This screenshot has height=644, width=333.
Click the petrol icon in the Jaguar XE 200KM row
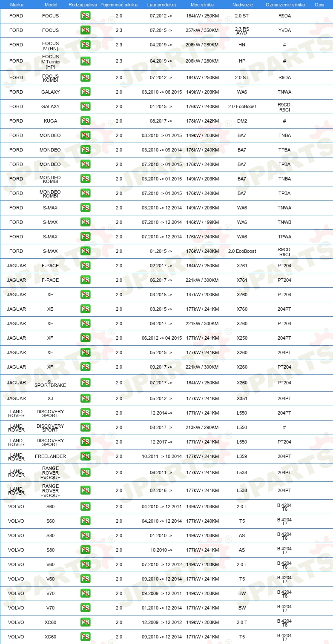click(85, 295)
